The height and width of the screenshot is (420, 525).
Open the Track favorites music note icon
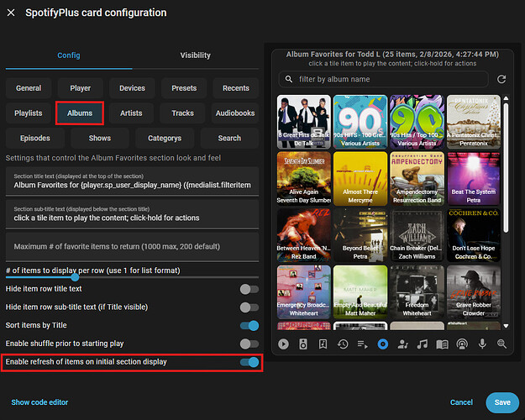[423, 344]
